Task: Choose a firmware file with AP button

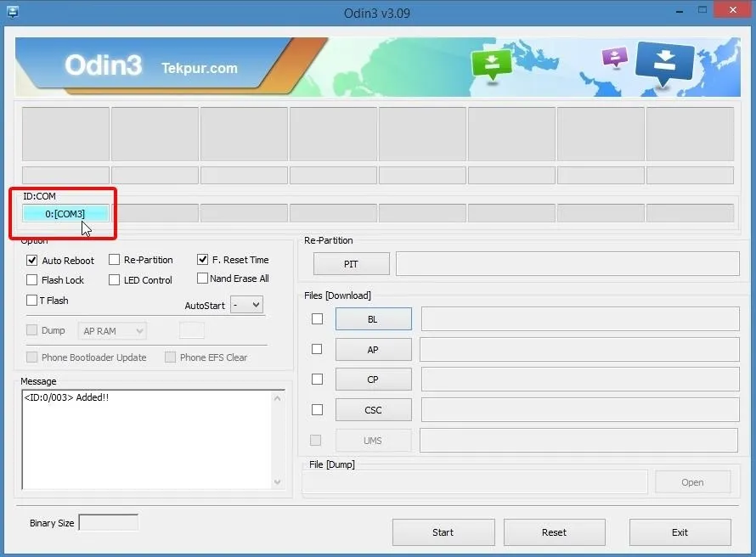Action: point(374,349)
